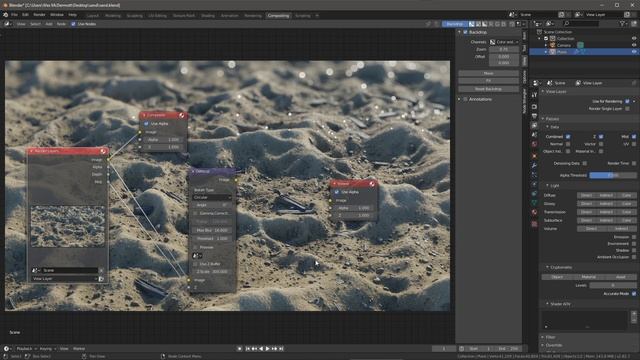The height and width of the screenshot is (360, 640).
Task: Enable Render Single Layer checkbox
Action: pyautogui.click(x=627, y=109)
